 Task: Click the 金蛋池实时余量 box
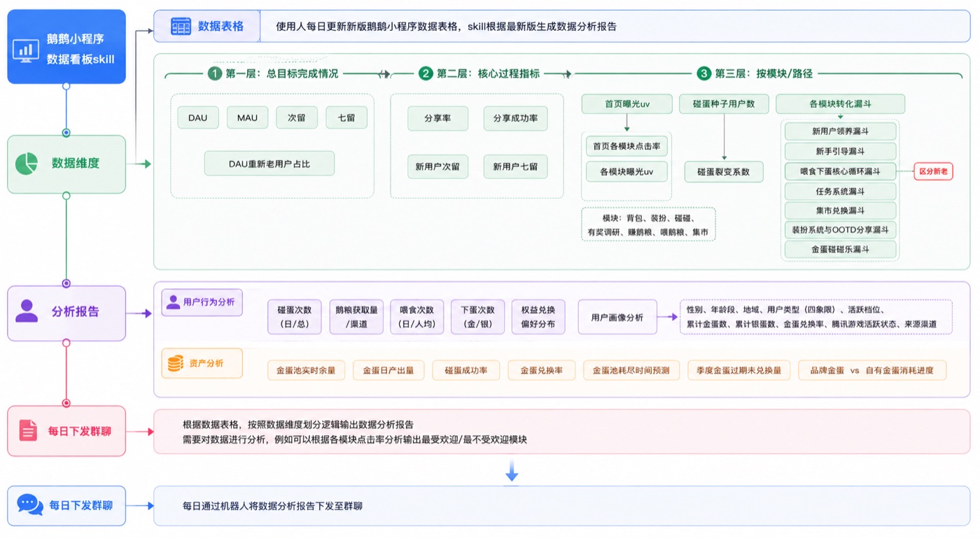(306, 370)
